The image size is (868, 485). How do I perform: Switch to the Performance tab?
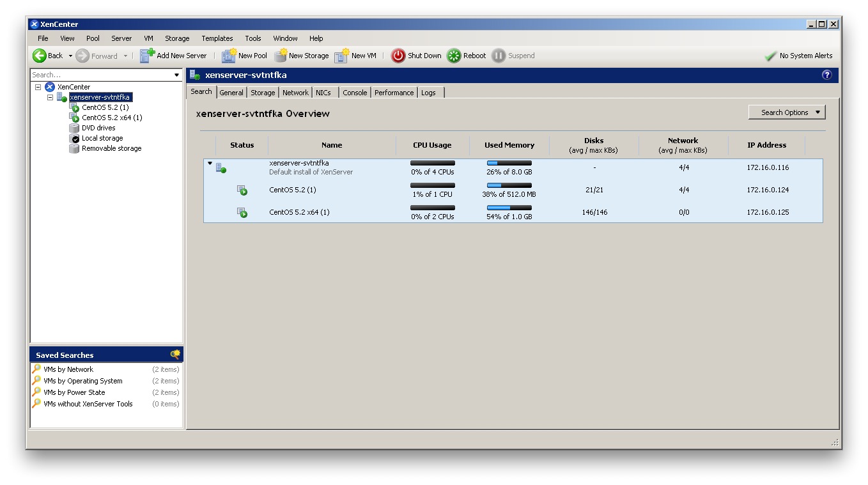click(394, 93)
